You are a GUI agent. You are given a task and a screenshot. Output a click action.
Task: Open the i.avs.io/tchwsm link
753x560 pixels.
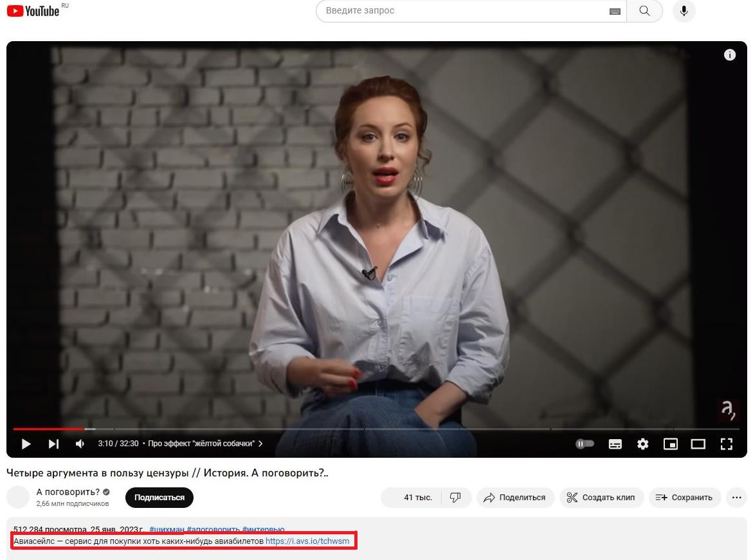point(307,541)
